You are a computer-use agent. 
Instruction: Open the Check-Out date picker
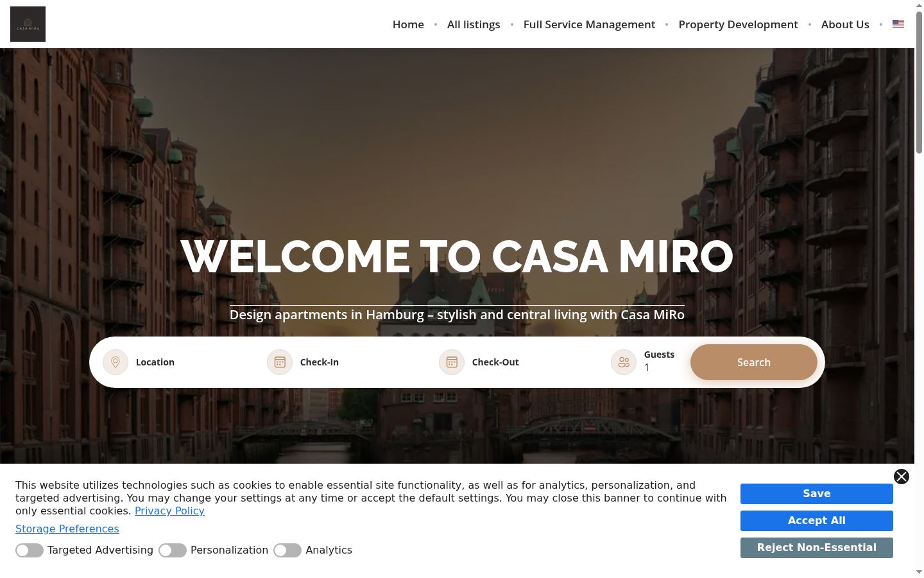(520, 362)
